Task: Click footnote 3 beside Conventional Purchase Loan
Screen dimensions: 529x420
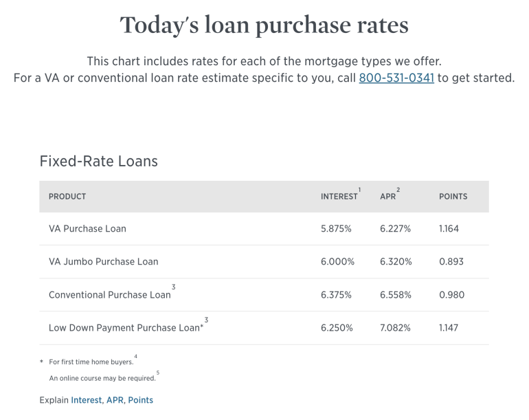Action: pyautogui.click(x=174, y=287)
